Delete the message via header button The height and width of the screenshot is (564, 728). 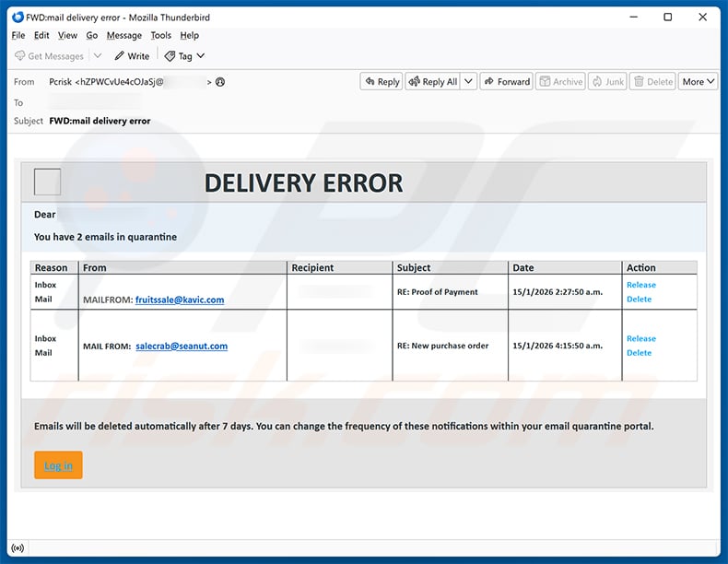coord(652,82)
